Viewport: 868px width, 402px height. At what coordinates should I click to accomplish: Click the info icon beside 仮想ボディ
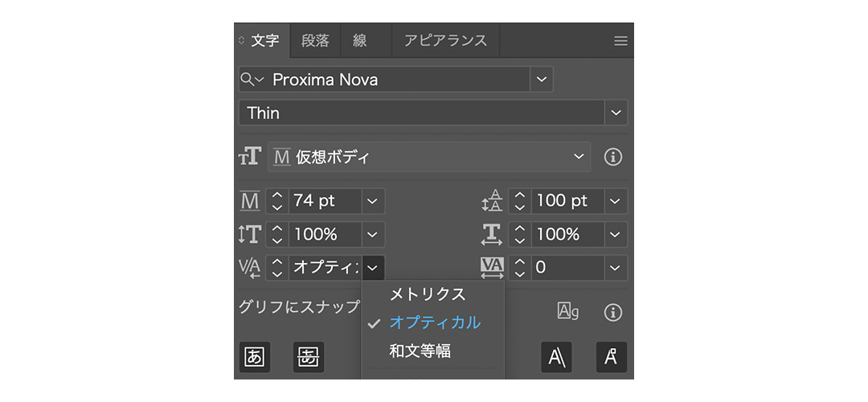click(613, 158)
